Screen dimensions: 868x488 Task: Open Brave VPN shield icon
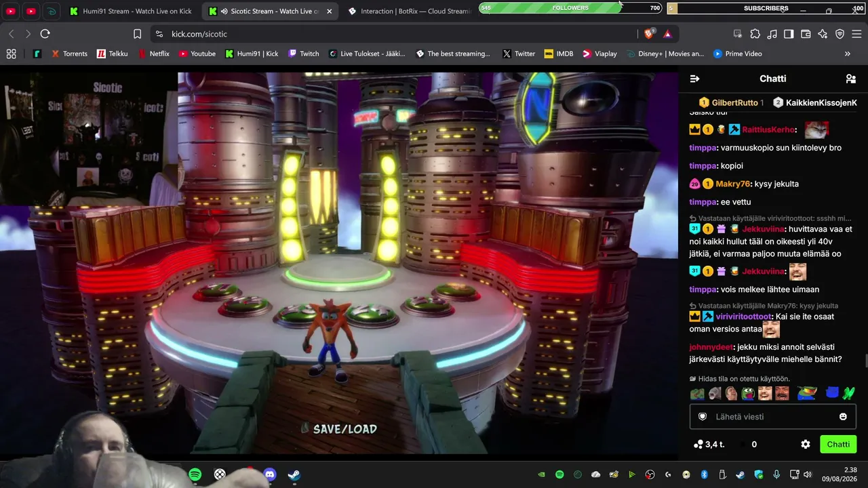[x=840, y=34]
